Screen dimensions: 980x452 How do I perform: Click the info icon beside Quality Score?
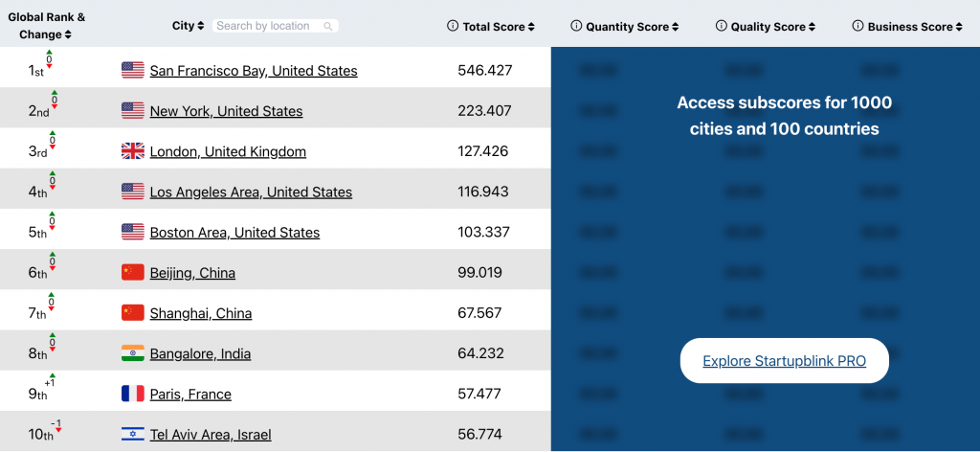tap(721, 27)
